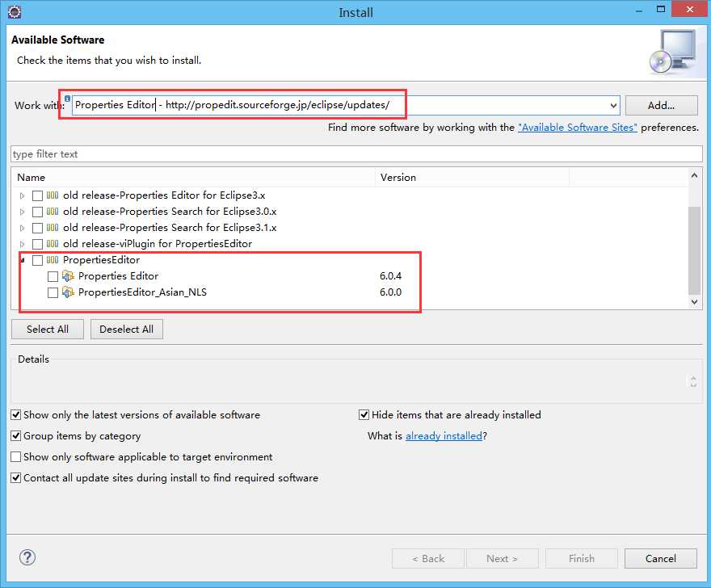Screen dimensions: 711x588
Task: Select old release-viPlugin for PropertiesEditor label
Action: (x=158, y=244)
